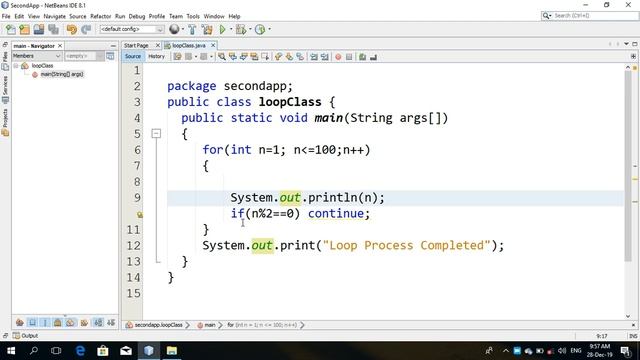Click the Uncomment icon in editor toolbar

373,57
